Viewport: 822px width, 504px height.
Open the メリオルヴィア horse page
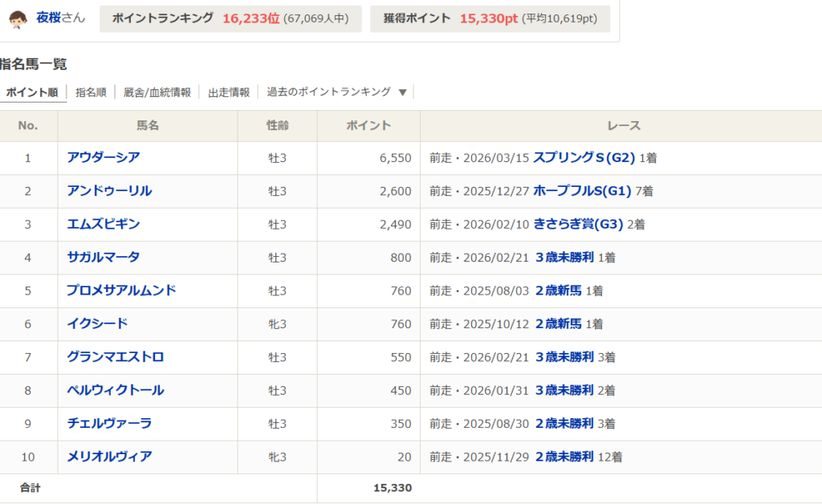pos(109,457)
